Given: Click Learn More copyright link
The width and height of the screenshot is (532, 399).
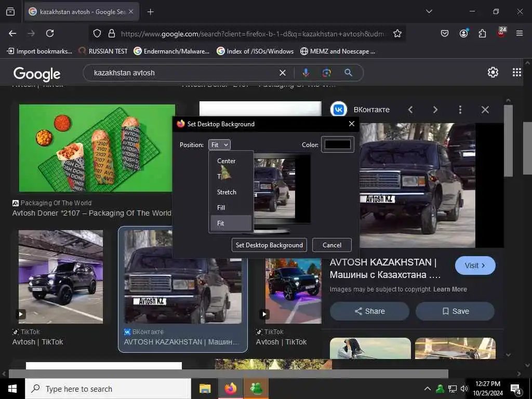Looking at the screenshot, I should point(450,289).
